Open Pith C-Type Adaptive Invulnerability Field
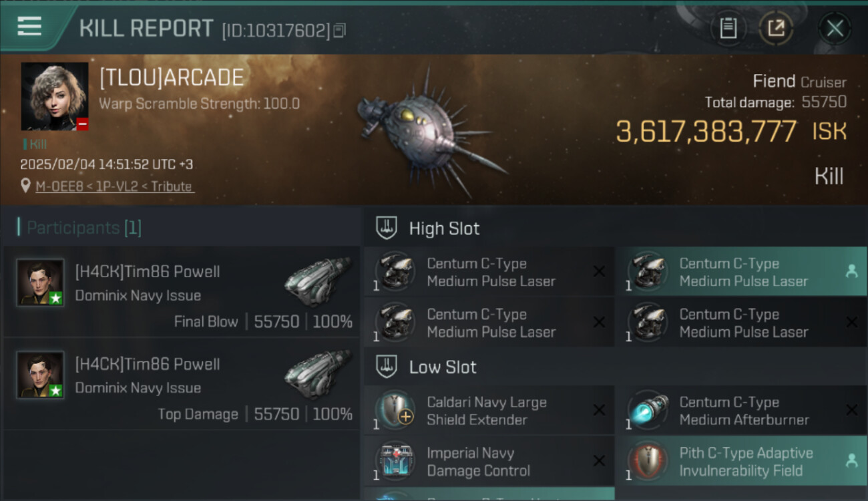 tap(745, 462)
